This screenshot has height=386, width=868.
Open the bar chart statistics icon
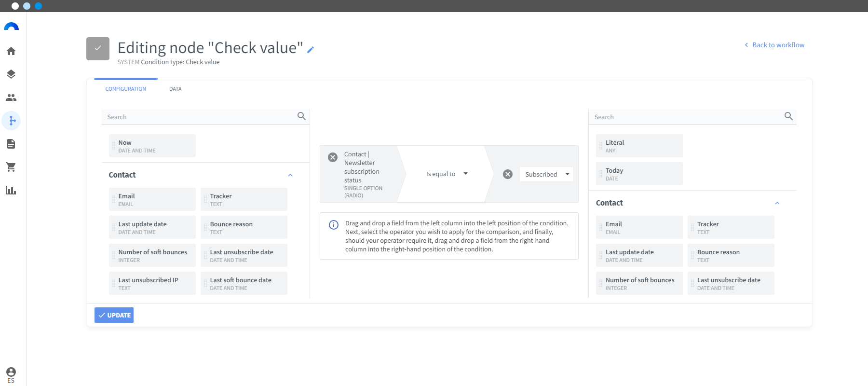pos(11,190)
